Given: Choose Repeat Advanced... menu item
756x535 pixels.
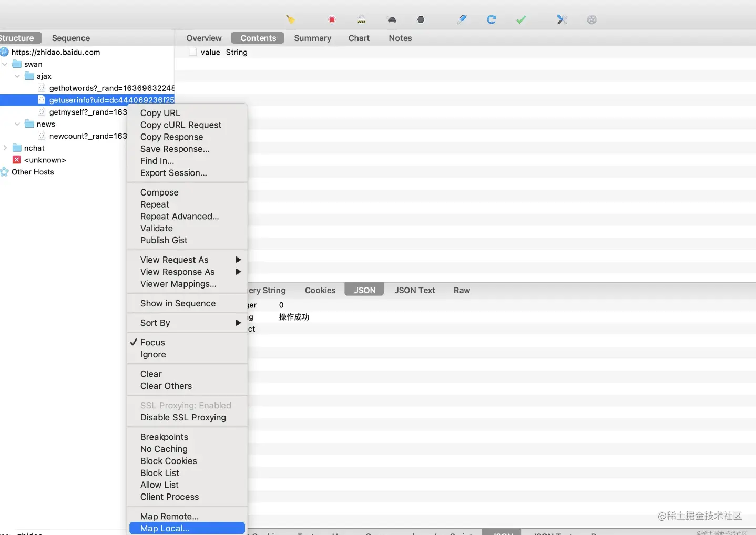Looking at the screenshot, I should click(187, 216).
